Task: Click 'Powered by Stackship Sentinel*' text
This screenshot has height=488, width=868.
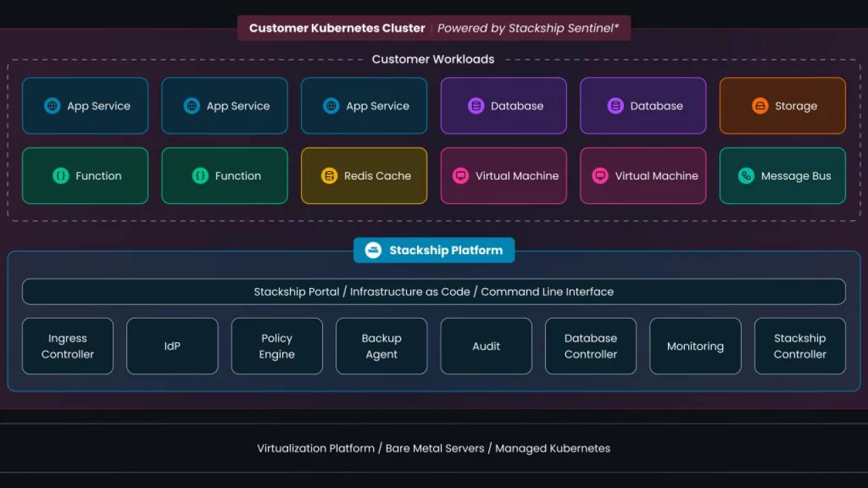Action: [528, 28]
